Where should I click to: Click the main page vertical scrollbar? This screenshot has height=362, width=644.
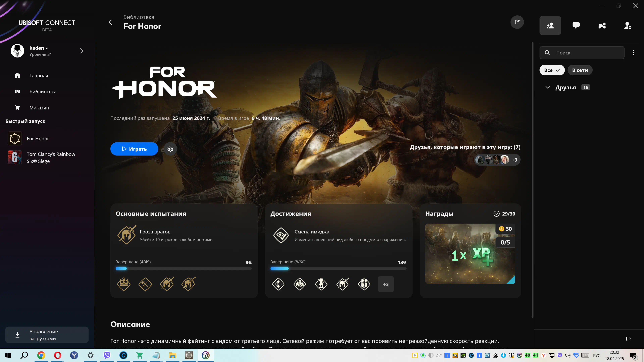coord(532,180)
